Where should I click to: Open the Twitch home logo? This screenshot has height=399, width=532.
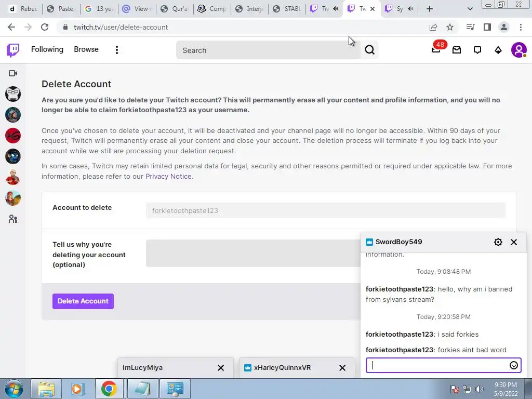pos(13,50)
